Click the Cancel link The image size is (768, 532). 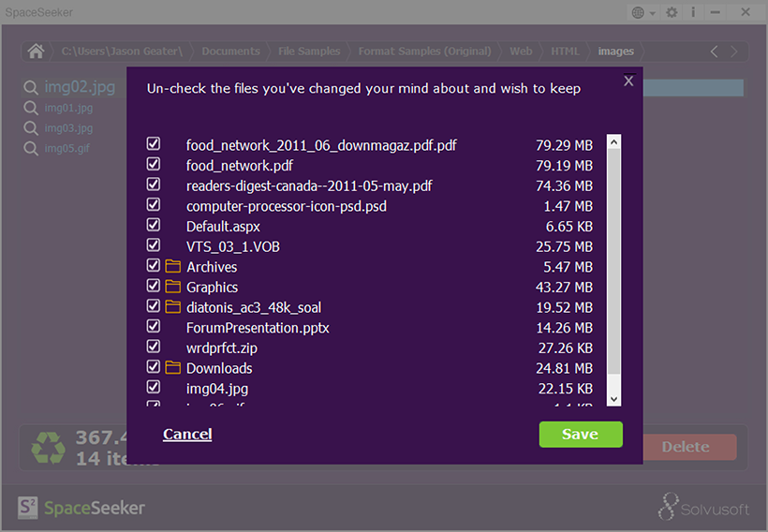(187, 434)
